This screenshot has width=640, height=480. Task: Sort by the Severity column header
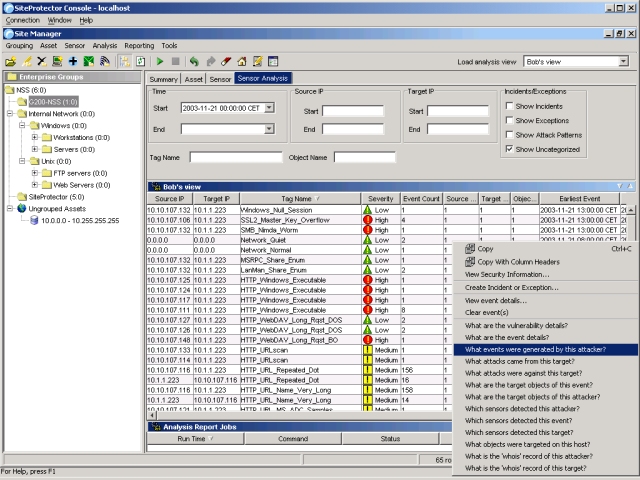380,199
